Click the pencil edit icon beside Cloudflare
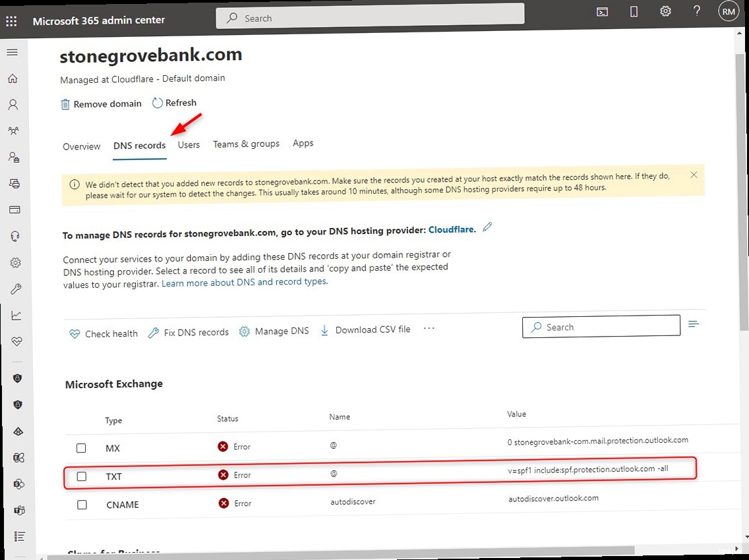This screenshot has height=560, width=749. [x=487, y=227]
